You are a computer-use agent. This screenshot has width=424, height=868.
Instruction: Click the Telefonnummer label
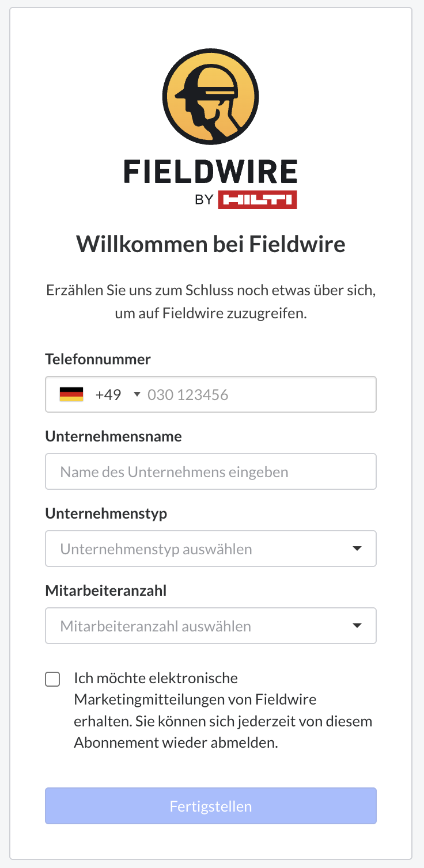pos(98,359)
